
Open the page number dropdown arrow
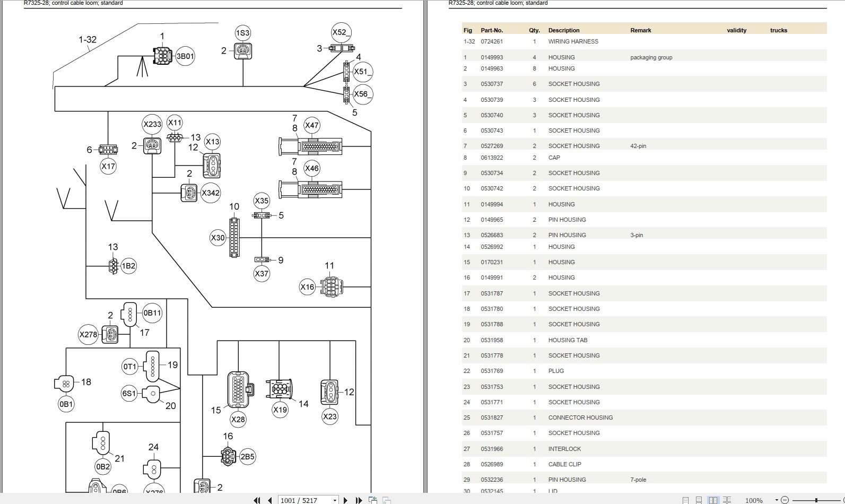pyautogui.click(x=335, y=500)
